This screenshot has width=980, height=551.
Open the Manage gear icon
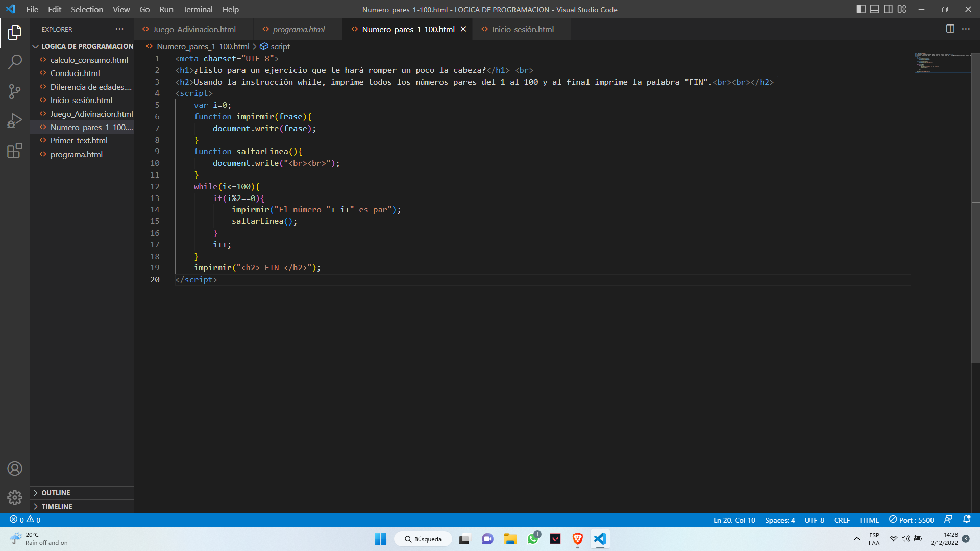click(15, 497)
